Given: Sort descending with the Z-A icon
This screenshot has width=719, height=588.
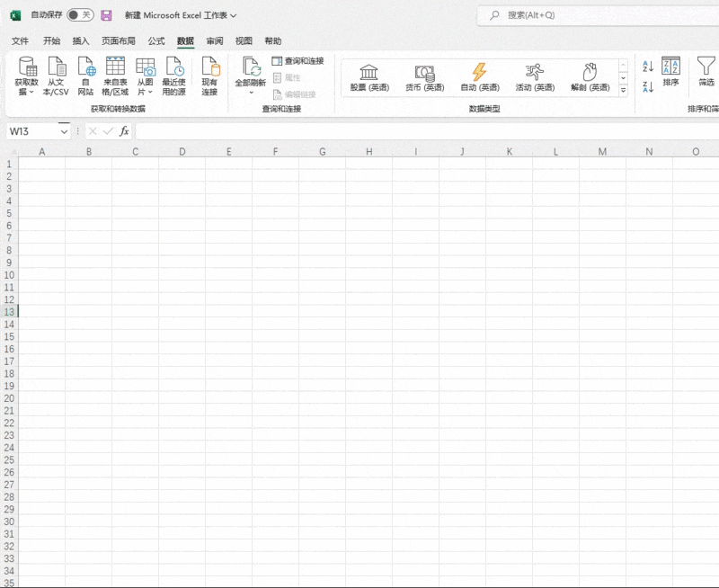Looking at the screenshot, I should [x=649, y=85].
